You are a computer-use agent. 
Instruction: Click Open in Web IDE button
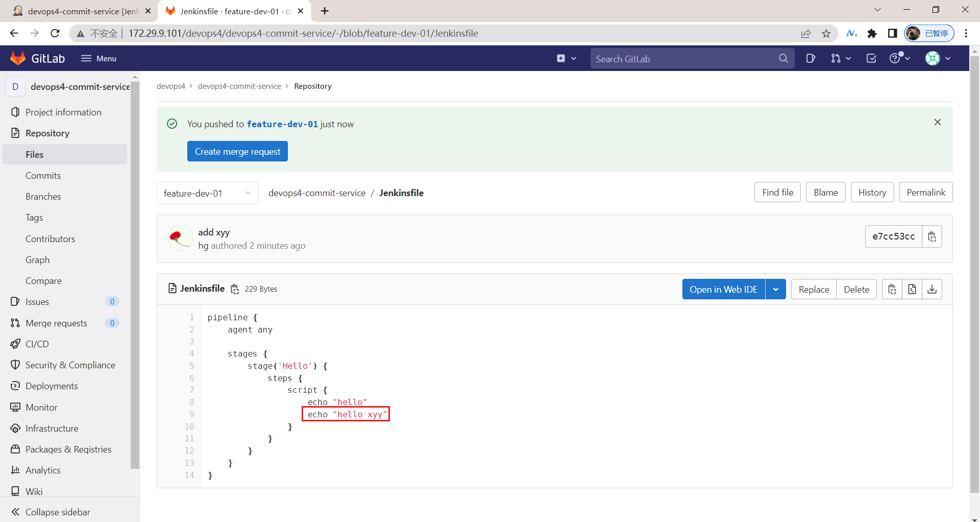(723, 289)
